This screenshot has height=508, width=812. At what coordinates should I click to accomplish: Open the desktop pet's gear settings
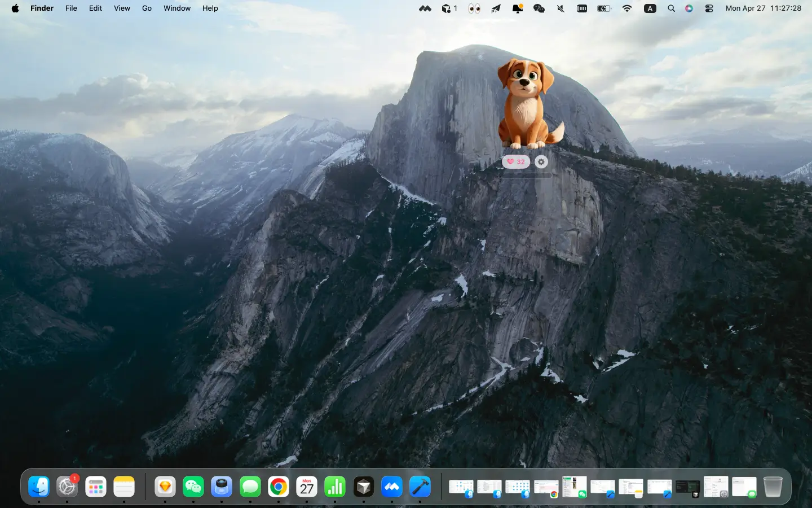coord(541,162)
